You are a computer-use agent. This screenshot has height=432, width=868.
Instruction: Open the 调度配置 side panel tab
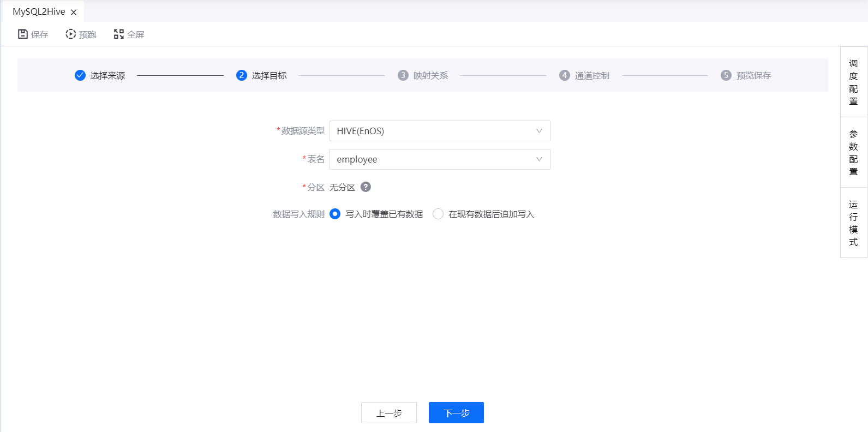(854, 82)
